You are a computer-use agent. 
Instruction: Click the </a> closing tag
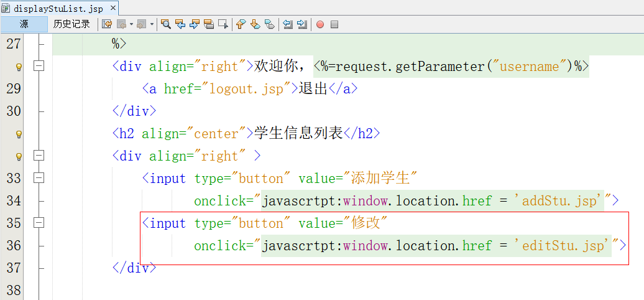coord(343,89)
